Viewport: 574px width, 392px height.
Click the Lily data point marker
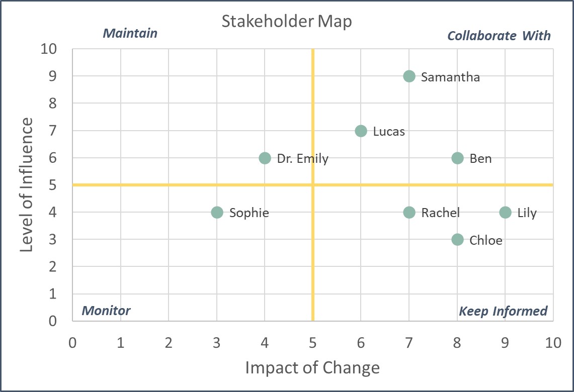505,213
